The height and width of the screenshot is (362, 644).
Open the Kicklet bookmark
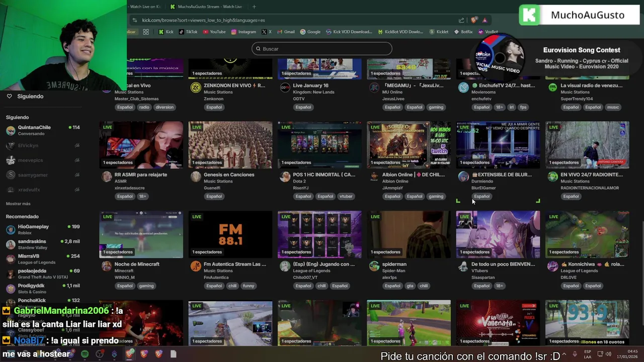click(x=439, y=32)
